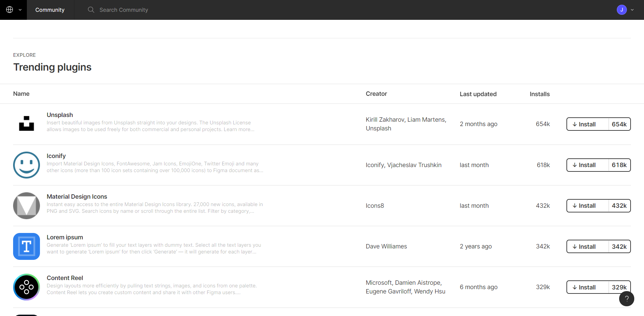
Task: Click the Name column header
Action: (21, 94)
